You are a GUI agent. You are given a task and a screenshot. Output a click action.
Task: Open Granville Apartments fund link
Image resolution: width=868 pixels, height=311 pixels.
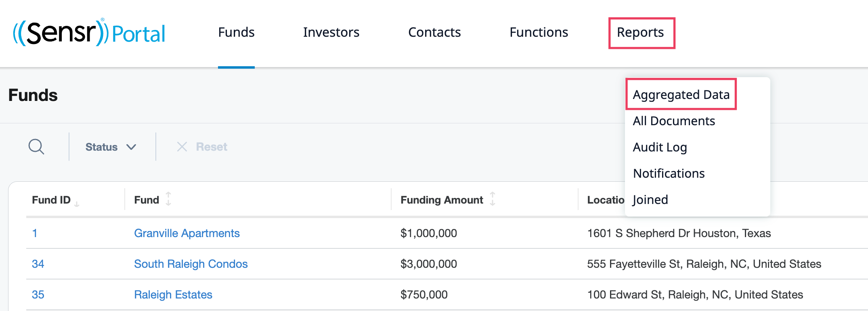[187, 233]
